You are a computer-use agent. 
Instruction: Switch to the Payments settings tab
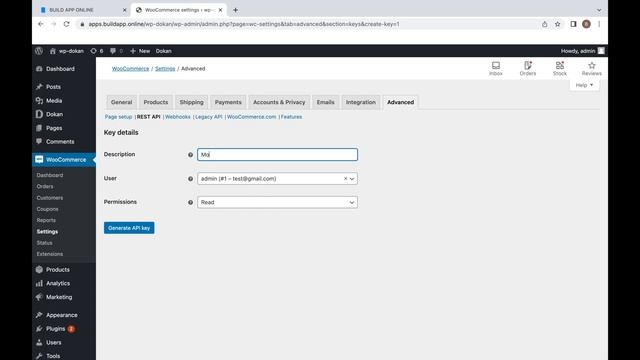pos(228,102)
